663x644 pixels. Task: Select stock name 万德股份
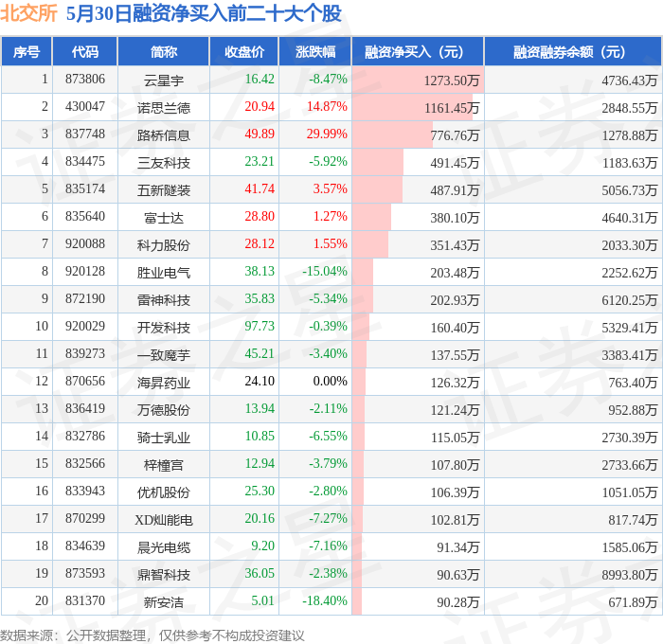(x=164, y=410)
